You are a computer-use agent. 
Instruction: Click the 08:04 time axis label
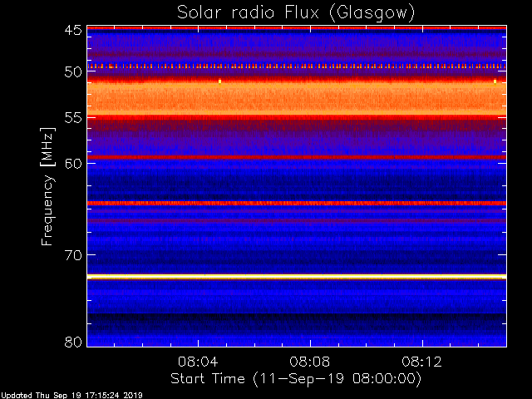click(198, 362)
